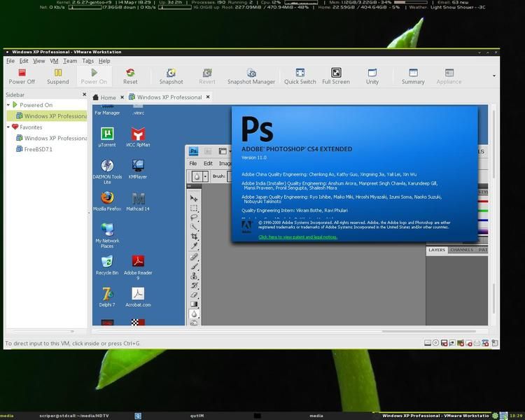Take a Snapshot of the VM
The height and width of the screenshot is (420, 525).
171,76
